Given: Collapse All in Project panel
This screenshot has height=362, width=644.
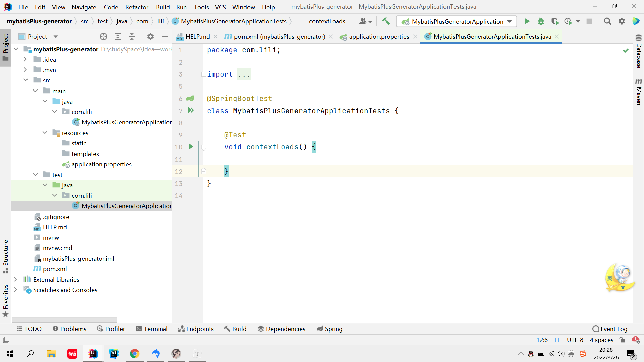Looking at the screenshot, I should [x=132, y=37].
